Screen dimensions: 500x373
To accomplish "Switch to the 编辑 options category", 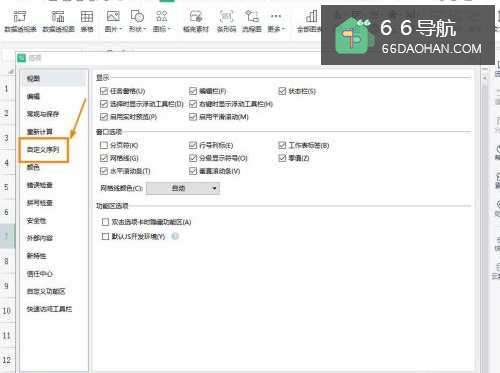I will coord(33,96).
